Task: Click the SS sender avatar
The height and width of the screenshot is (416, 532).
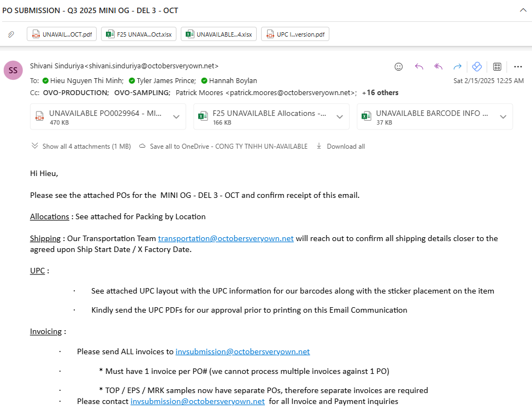Action: (13, 71)
